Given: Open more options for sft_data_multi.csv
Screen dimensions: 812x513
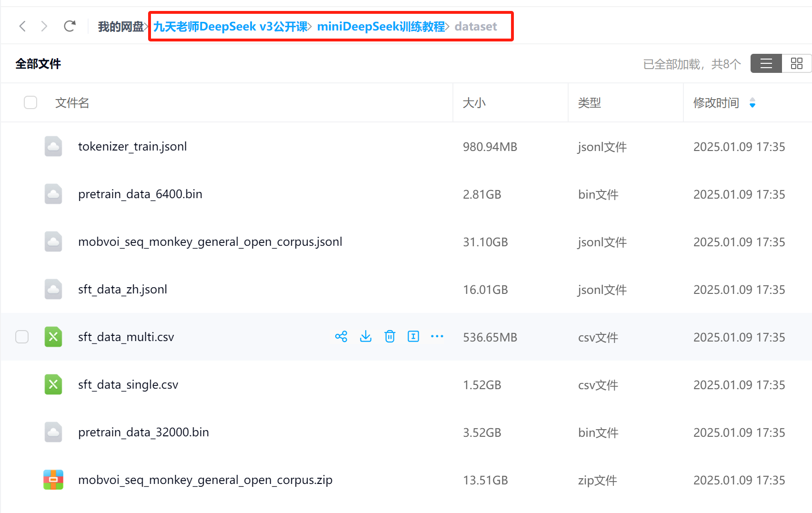Looking at the screenshot, I should click(x=437, y=337).
